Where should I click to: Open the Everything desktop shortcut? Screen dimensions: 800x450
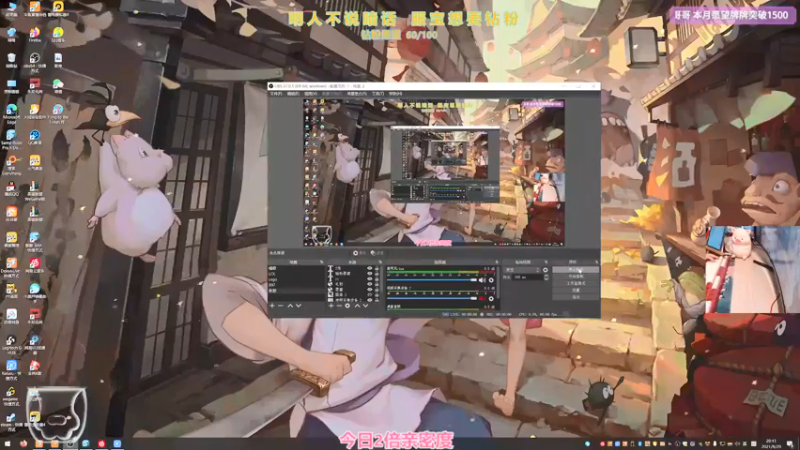[11, 164]
